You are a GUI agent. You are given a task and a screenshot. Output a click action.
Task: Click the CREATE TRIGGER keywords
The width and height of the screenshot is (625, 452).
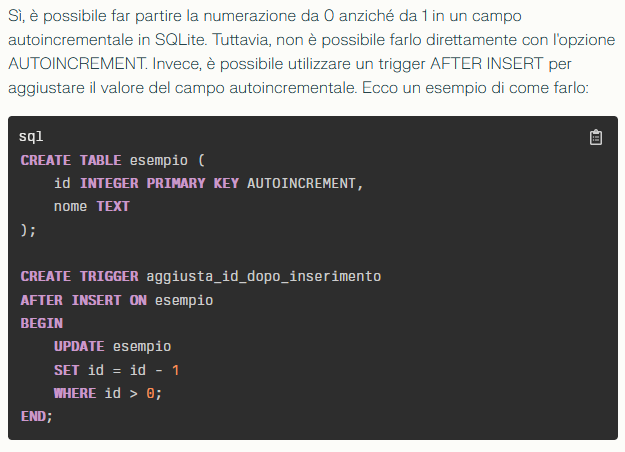click(x=78, y=276)
